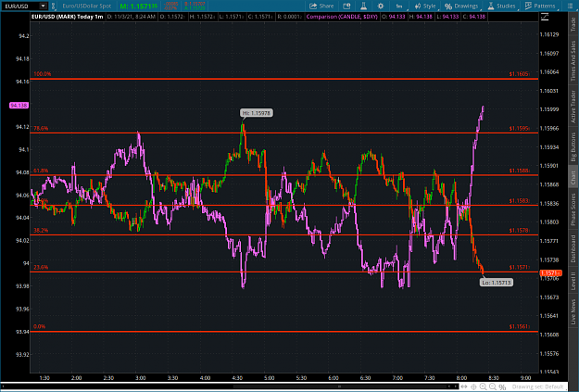This screenshot has height=392, width=579.
Task: Select the 100.0% Fibonacci level line
Action: coord(284,79)
